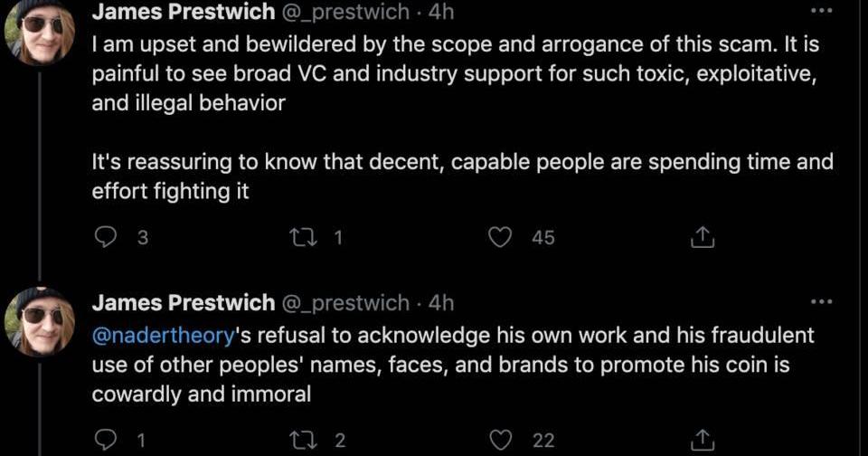The height and width of the screenshot is (456, 868).
Task: Share the first tweet about the scam
Action: (x=703, y=238)
